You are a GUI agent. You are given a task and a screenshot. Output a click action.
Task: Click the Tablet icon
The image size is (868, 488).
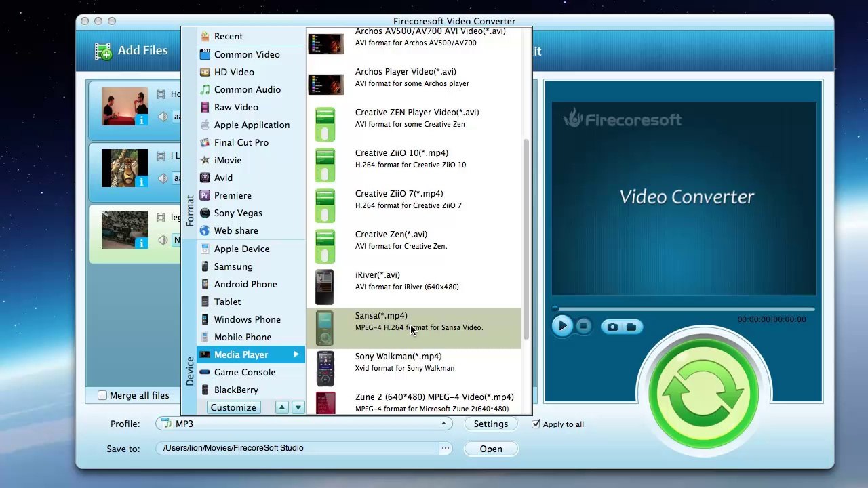tap(205, 302)
